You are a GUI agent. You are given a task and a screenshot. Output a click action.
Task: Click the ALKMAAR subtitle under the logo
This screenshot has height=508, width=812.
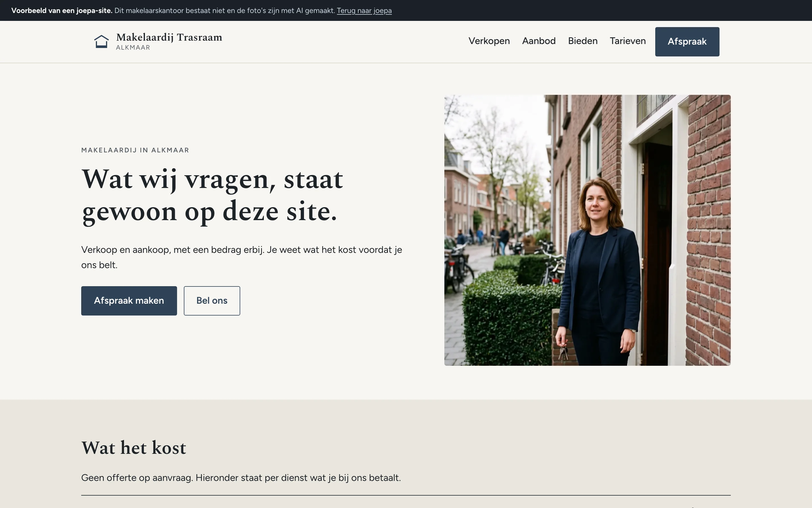click(x=133, y=48)
